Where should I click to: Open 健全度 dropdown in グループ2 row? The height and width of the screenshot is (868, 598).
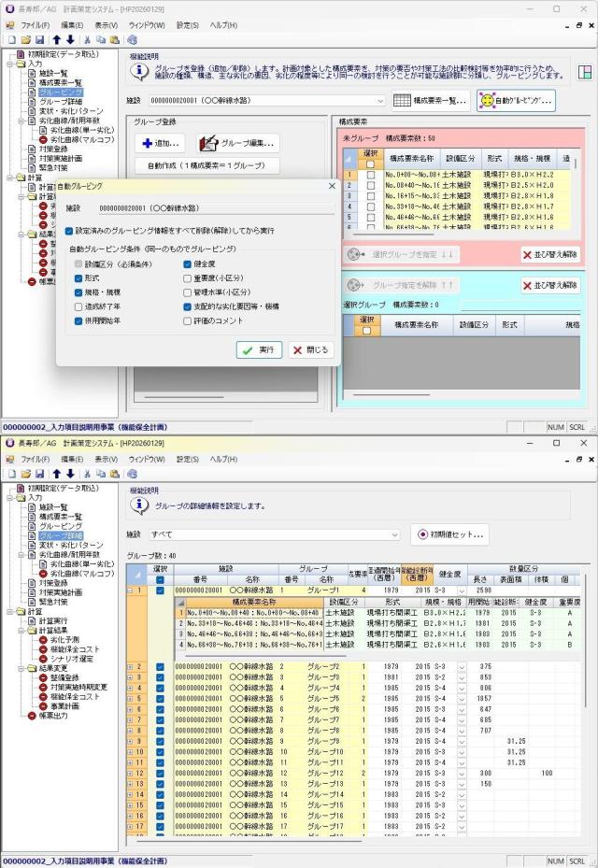462,666
